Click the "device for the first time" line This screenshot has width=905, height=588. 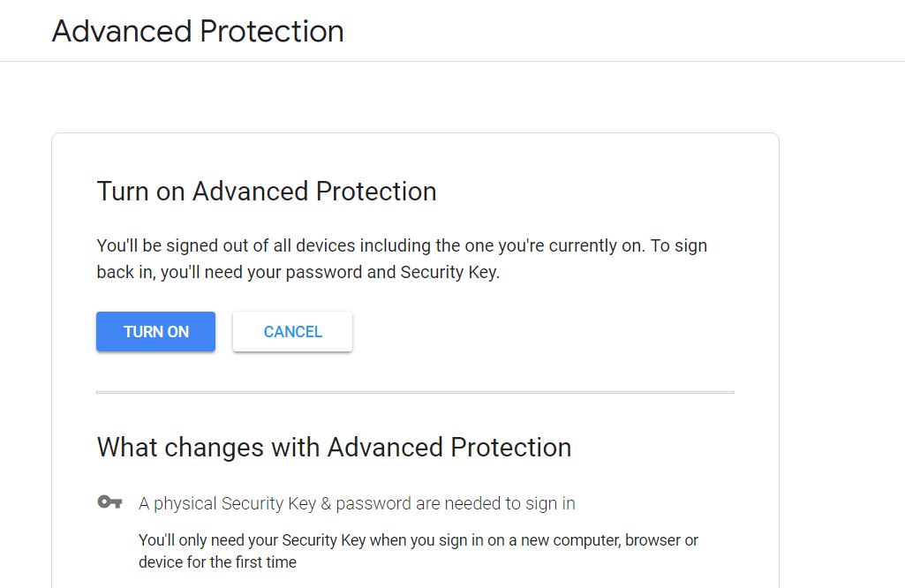click(217, 562)
